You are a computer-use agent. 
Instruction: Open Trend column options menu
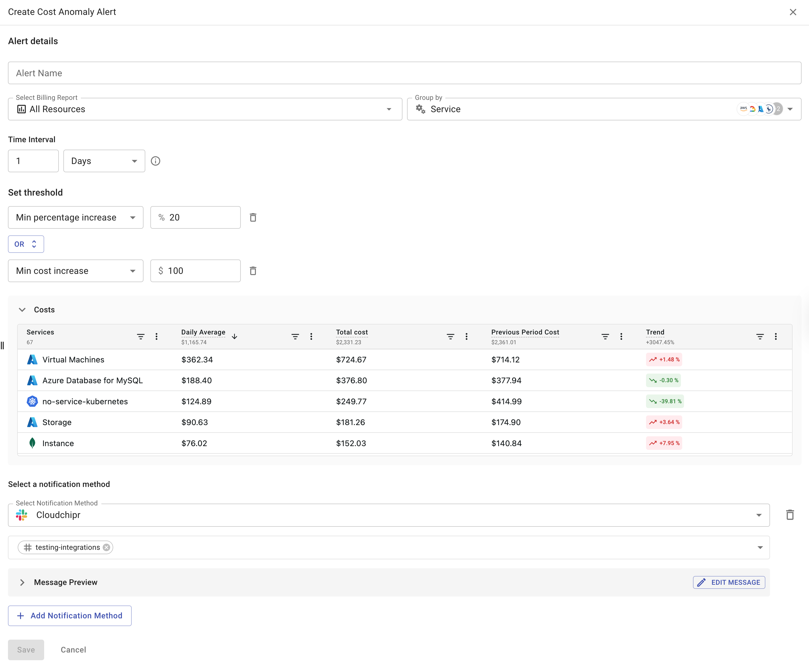775,337
